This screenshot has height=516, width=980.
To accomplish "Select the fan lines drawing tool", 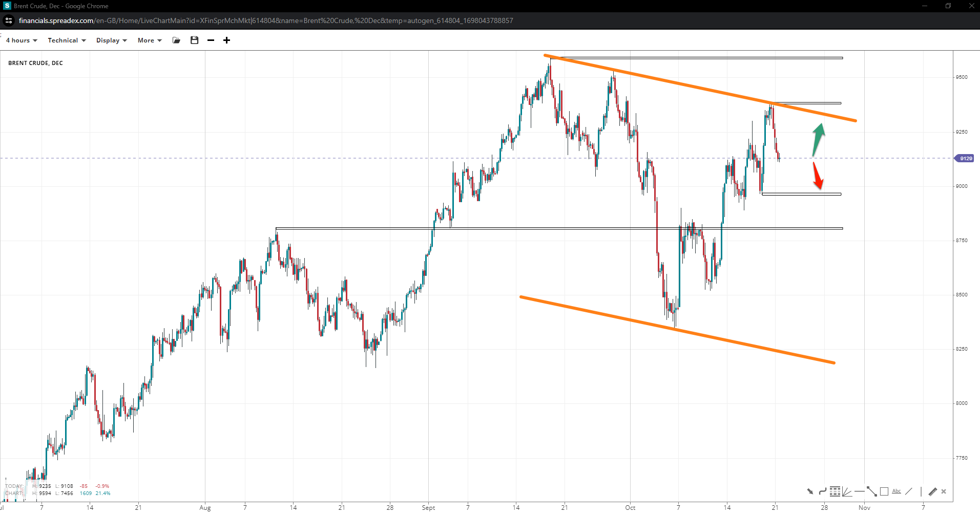I will tap(847, 491).
